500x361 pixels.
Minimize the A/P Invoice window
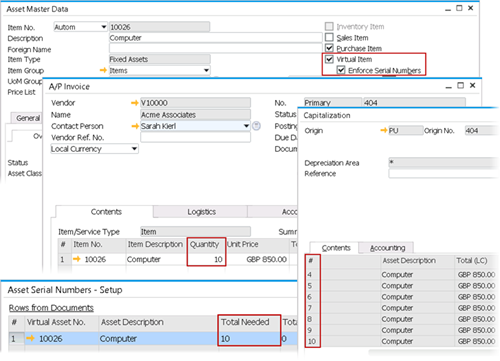(449, 86)
